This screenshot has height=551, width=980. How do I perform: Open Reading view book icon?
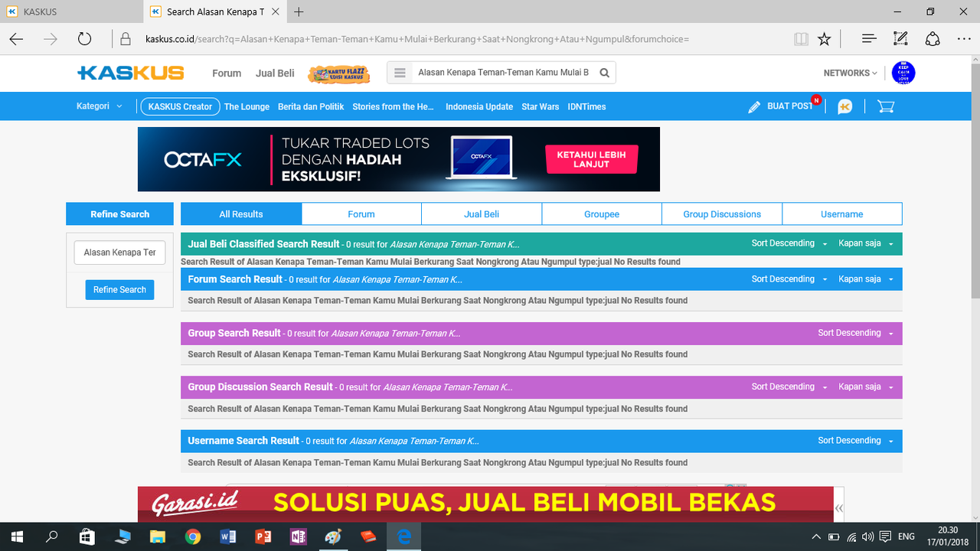click(801, 39)
